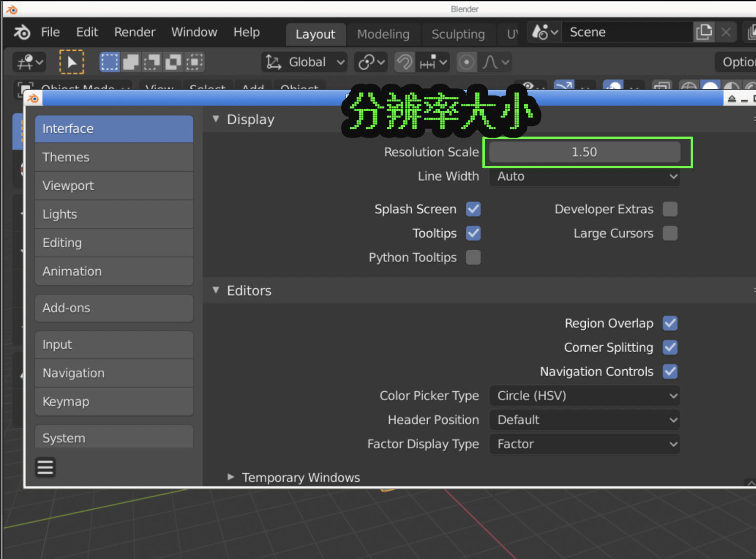Select the Interface preferences section

[114, 129]
